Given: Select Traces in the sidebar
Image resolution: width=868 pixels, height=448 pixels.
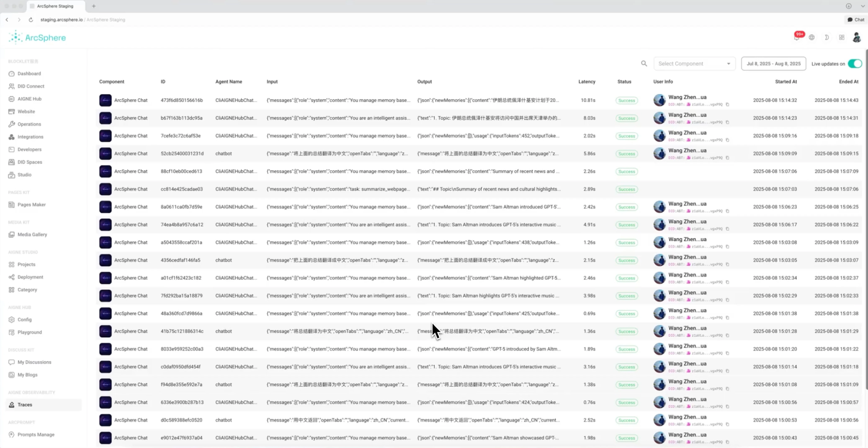Looking at the screenshot, I should pyautogui.click(x=44, y=405).
